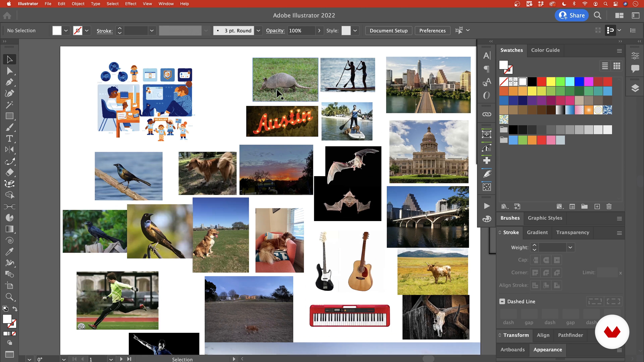Choose the Butt Cap option
Screen dimensions: 644x362
(535, 260)
